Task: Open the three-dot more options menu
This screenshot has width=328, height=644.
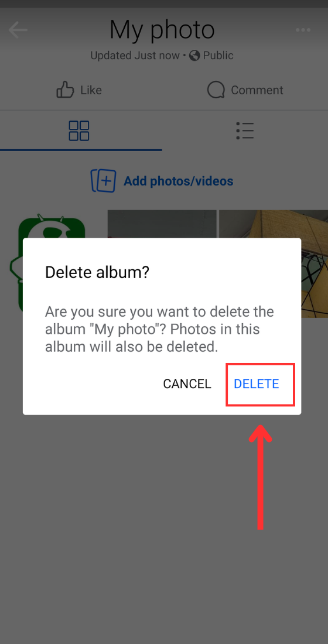Action: pyautogui.click(x=303, y=30)
